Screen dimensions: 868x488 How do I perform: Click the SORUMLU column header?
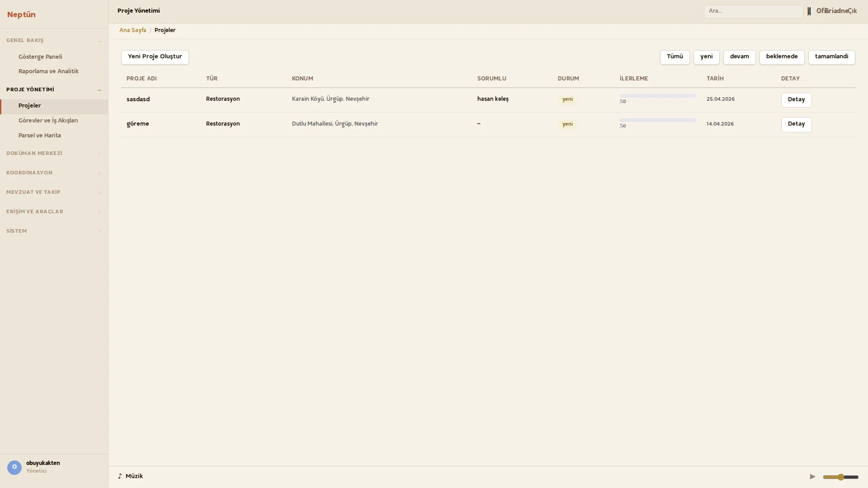(x=491, y=79)
